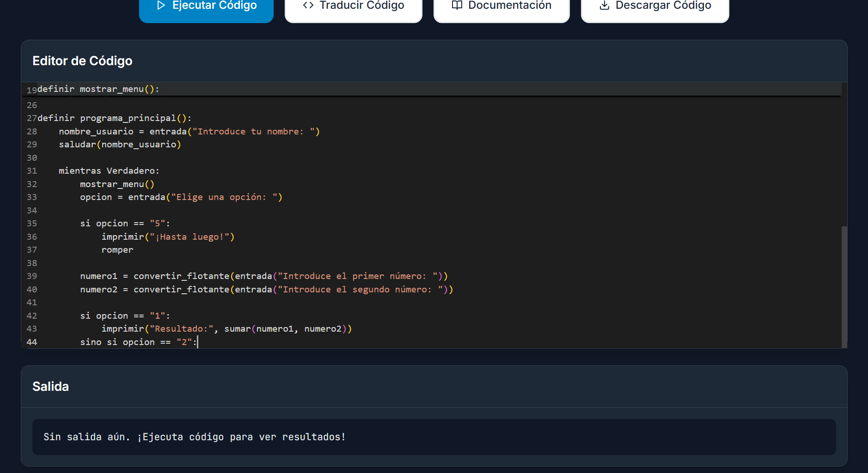Click the word romper in the code
The height and width of the screenshot is (473, 868).
(117, 250)
